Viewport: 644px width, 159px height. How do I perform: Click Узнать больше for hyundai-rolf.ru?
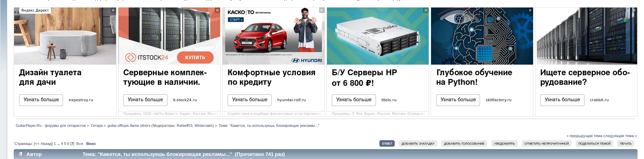click(250, 100)
